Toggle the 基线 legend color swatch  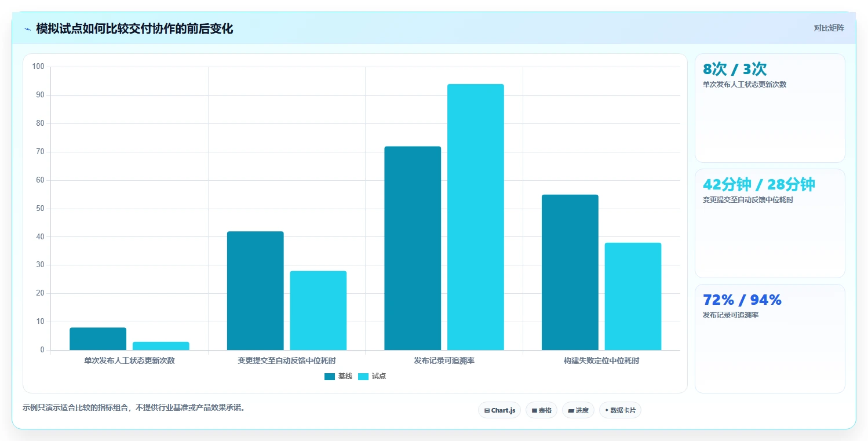(330, 377)
